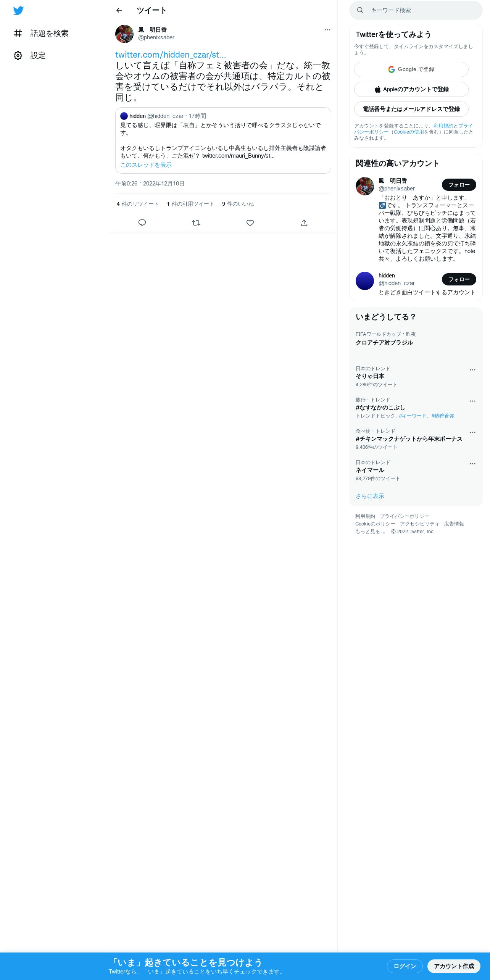Register with Google で登録 button
Viewport: 490px width, 980px height.
tap(411, 69)
